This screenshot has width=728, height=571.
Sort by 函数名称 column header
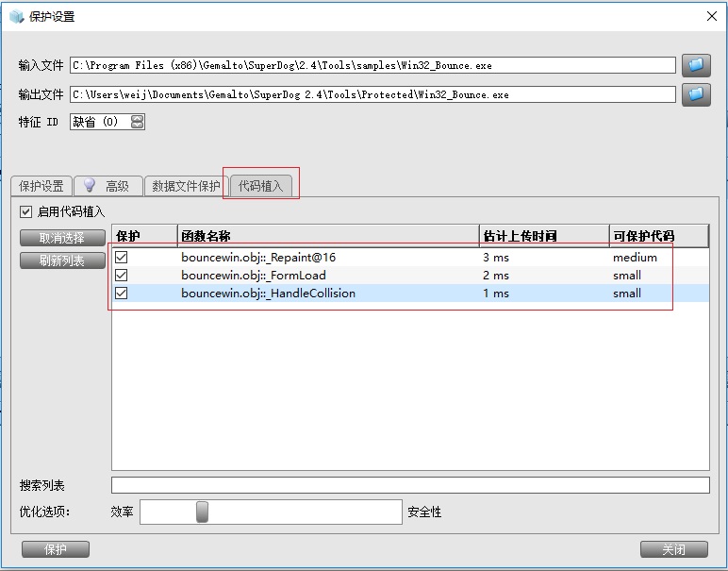click(327, 235)
